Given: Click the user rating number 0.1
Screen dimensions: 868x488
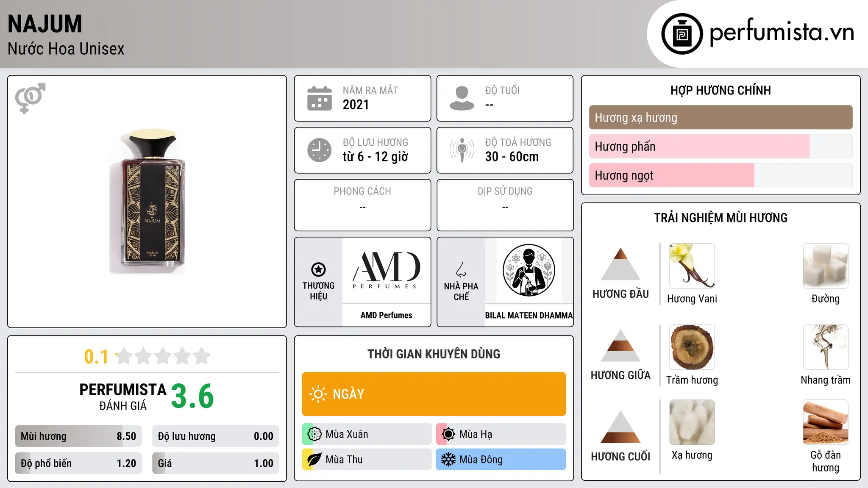Looking at the screenshot, I should click(96, 357).
